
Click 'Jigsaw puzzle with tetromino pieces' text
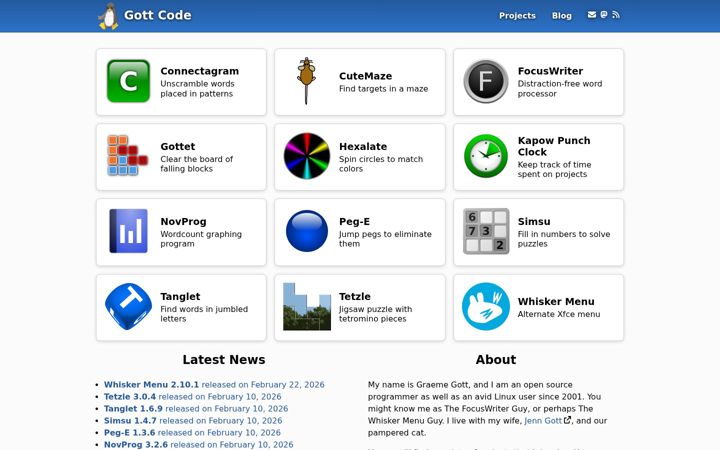click(x=376, y=314)
